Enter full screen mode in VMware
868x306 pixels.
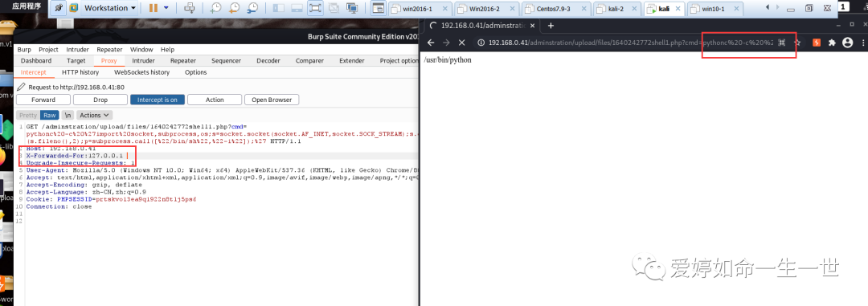tap(315, 8)
